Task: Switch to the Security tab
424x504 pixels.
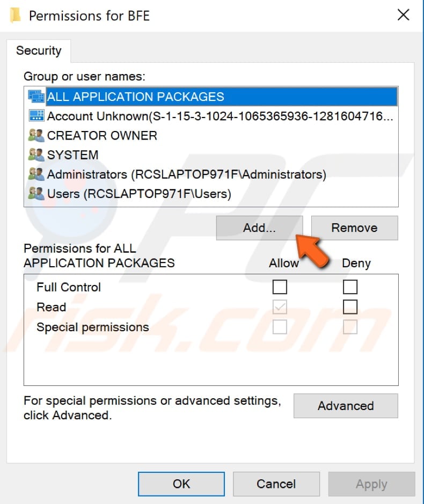Action: click(39, 51)
